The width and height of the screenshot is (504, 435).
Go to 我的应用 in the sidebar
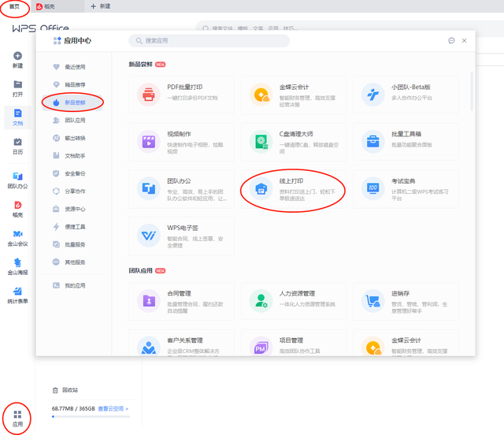click(x=74, y=285)
